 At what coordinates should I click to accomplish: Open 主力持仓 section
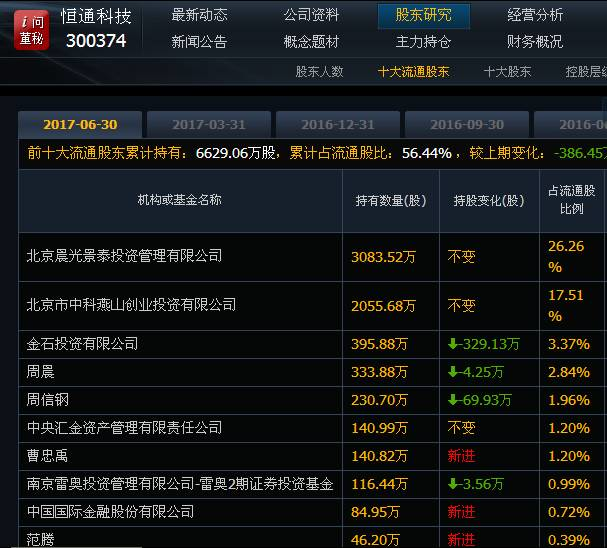point(424,41)
